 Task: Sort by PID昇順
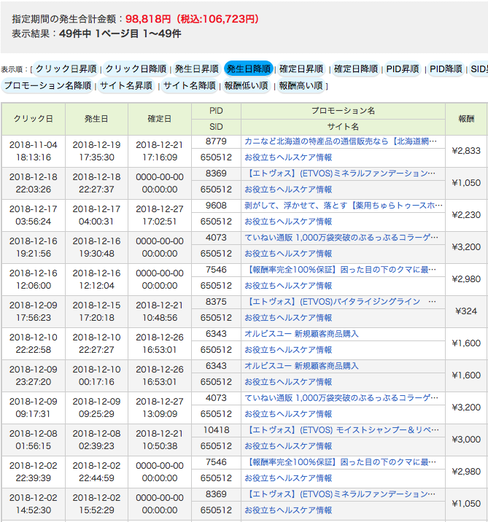pyautogui.click(x=402, y=69)
